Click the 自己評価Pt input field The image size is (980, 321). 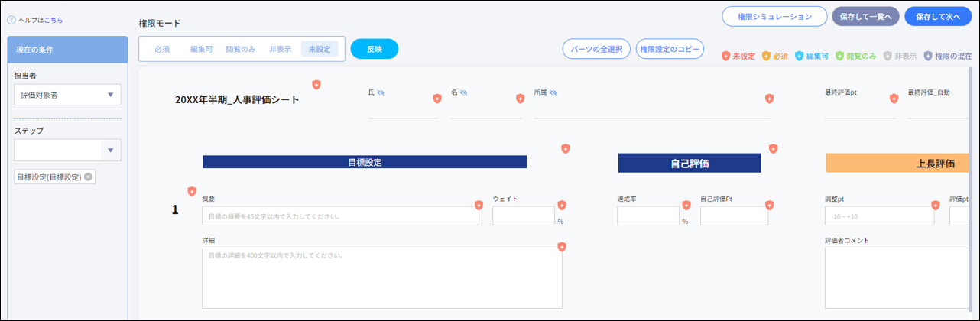(734, 216)
